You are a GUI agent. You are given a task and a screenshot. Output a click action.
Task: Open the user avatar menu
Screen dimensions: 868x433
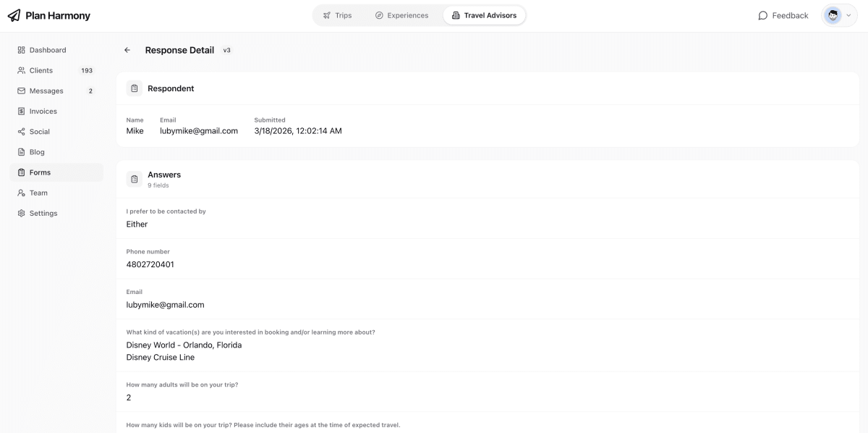839,15
